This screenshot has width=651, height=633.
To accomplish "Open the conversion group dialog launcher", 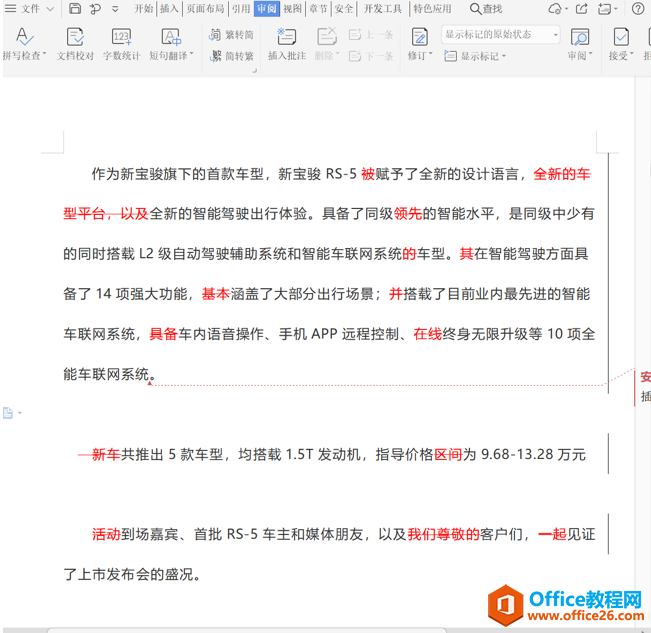I will pyautogui.click(x=255, y=71).
